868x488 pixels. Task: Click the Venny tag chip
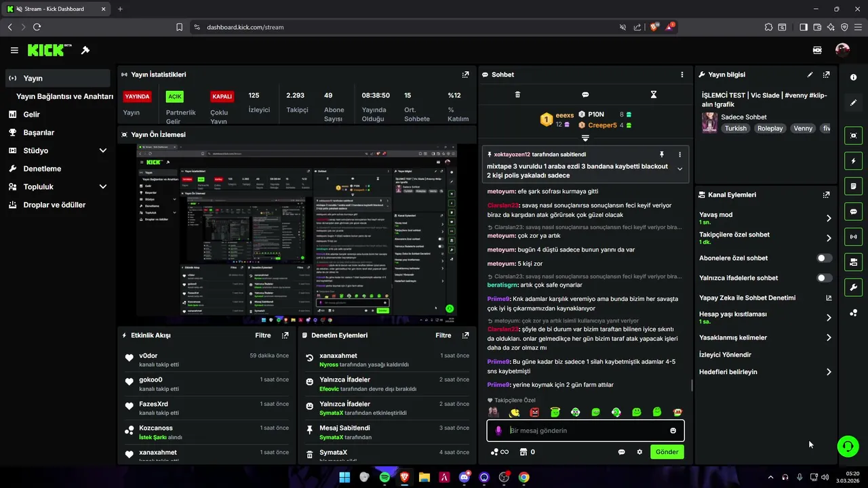coord(803,128)
